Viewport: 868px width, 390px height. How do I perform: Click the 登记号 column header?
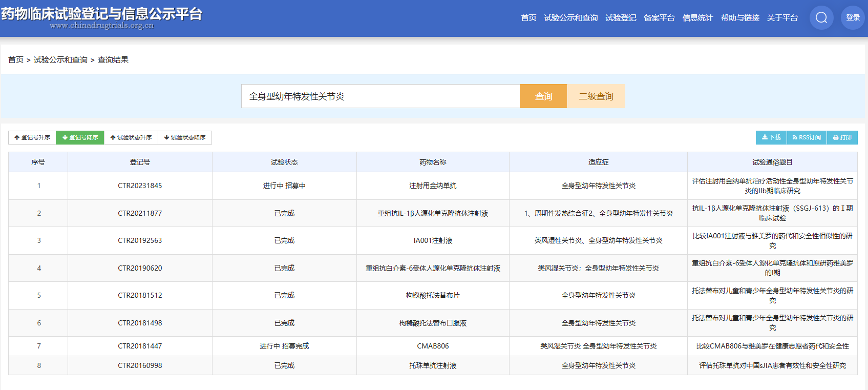[140, 162]
